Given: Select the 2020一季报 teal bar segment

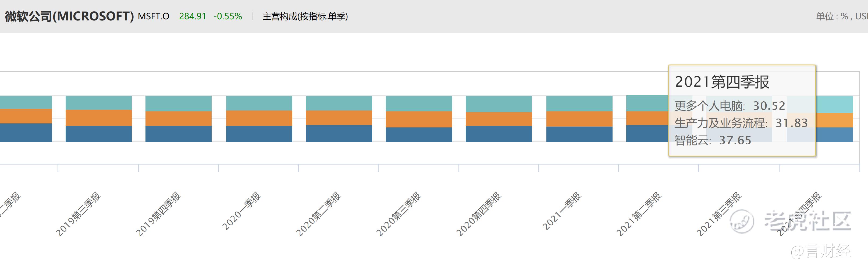Looking at the screenshot, I should click(x=259, y=104).
